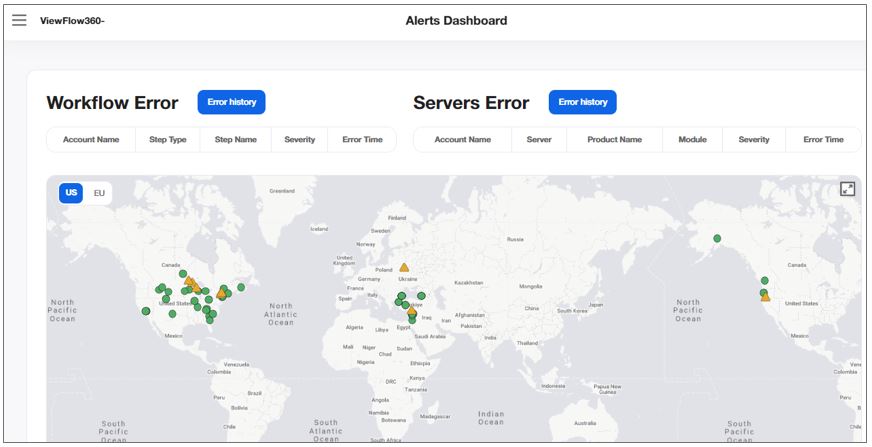Click the orange triangle marker near Iraq

(x=412, y=311)
